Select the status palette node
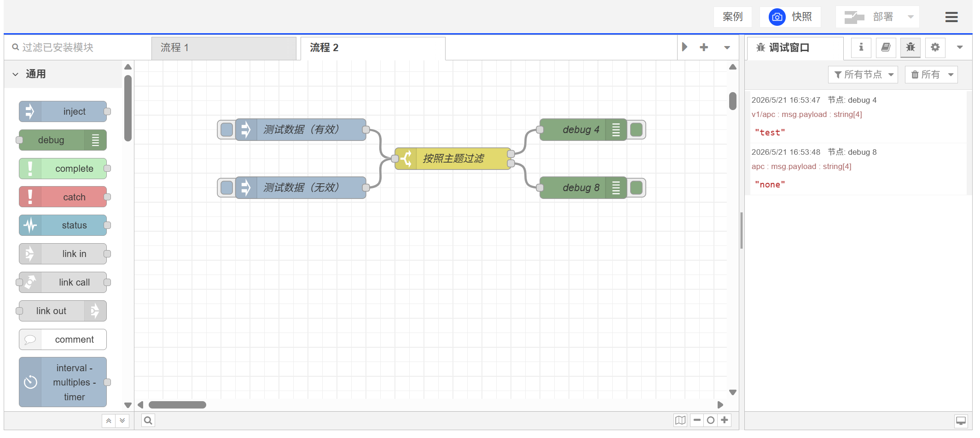The width and height of the screenshot is (980, 438). 63,225
